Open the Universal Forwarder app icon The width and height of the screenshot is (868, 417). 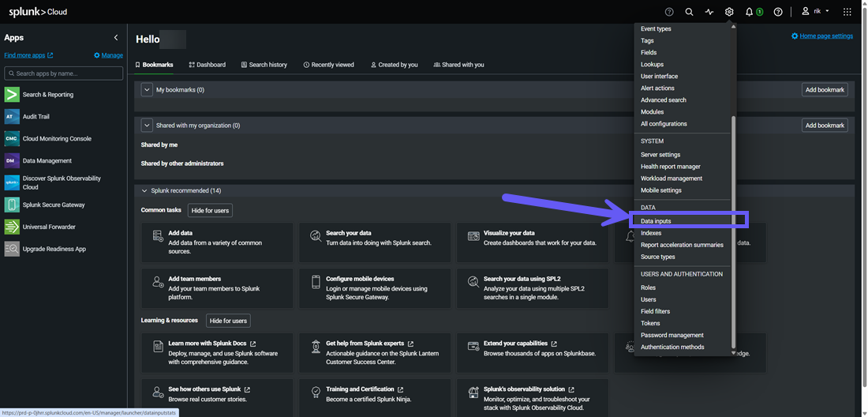[x=12, y=227]
